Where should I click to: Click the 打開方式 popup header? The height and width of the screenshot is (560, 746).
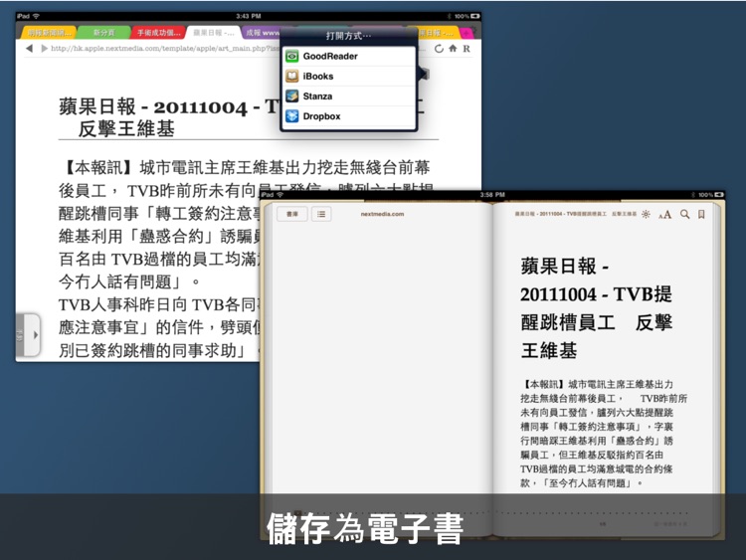pos(349,36)
